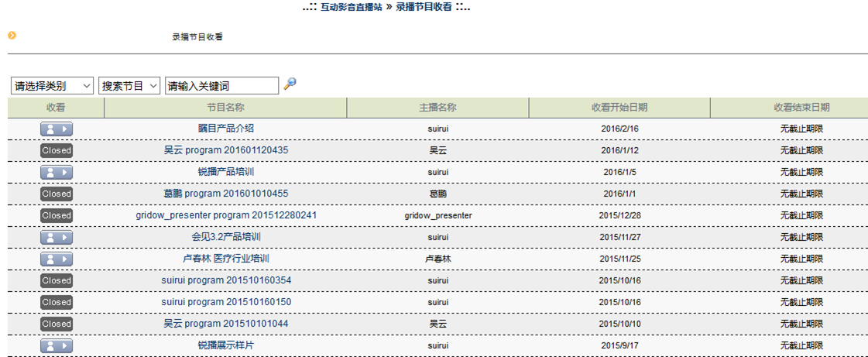Open the 吴云 program 201510101044 link
This screenshot has width=868, height=357.
pyautogui.click(x=225, y=324)
